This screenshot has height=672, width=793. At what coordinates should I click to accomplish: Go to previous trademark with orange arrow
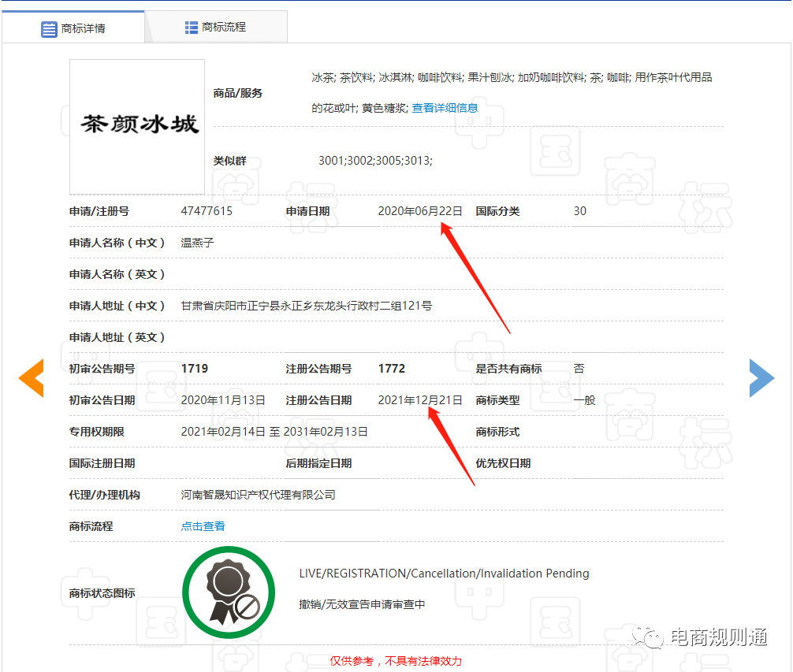click(x=32, y=378)
